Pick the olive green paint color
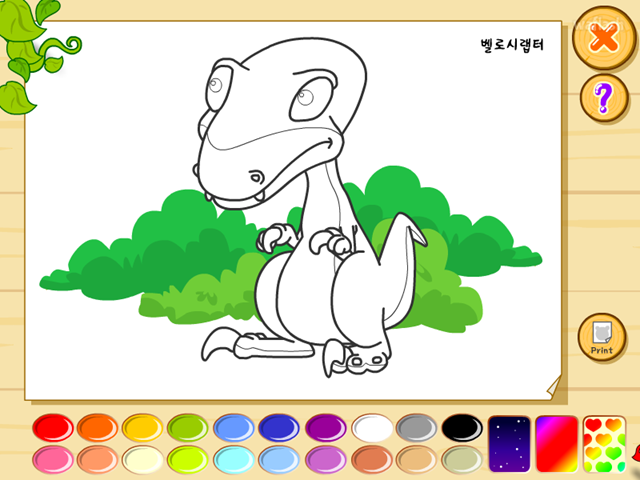640x480 pixels. (x=188, y=428)
